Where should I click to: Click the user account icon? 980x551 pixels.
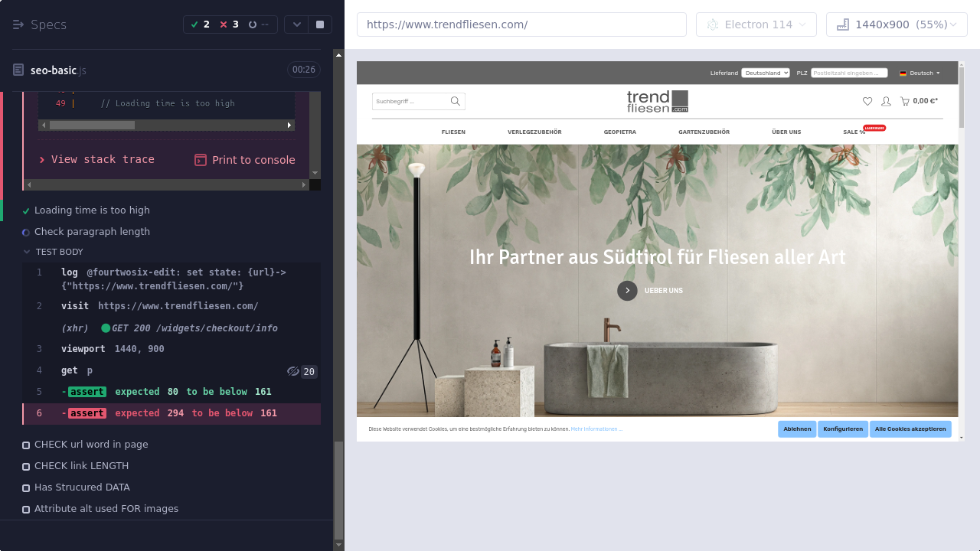[886, 101]
